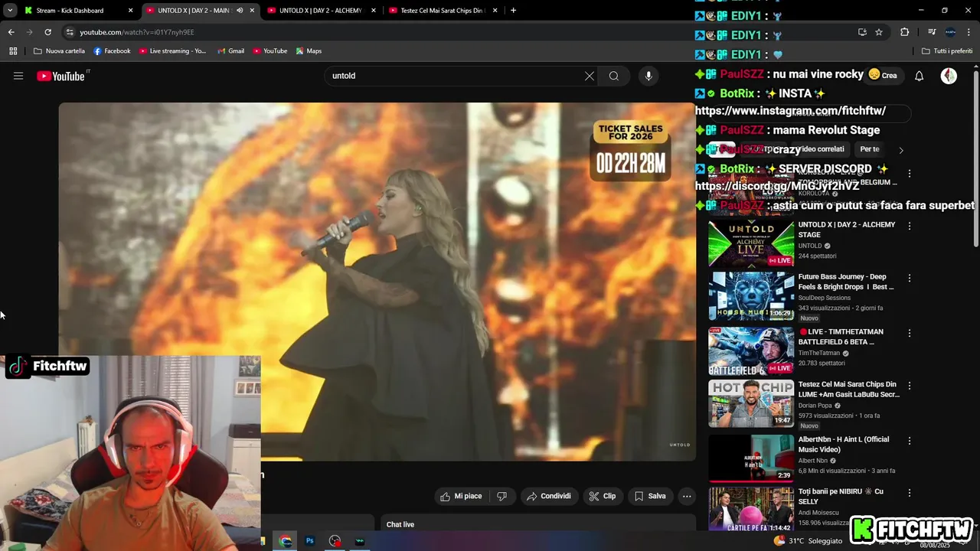Open the HOT CHIP Dorian Popa thumbnail
The width and height of the screenshot is (980, 551).
(751, 403)
